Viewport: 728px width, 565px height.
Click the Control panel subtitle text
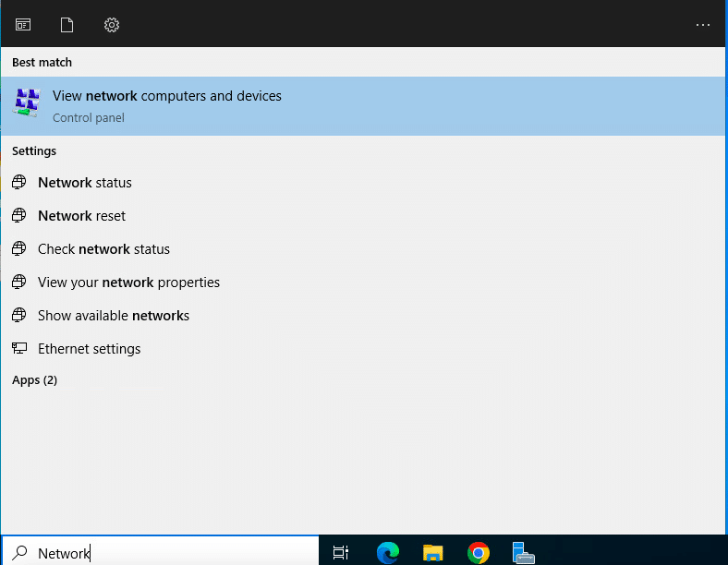click(88, 118)
